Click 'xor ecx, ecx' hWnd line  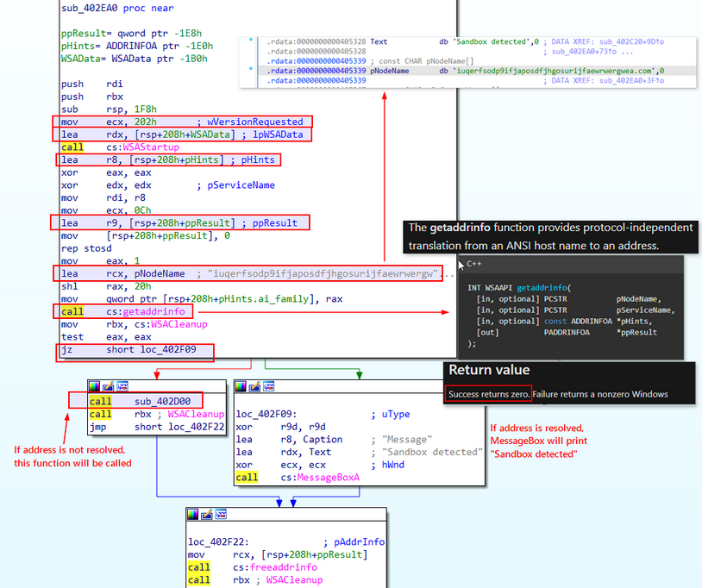pyautogui.click(x=320, y=465)
